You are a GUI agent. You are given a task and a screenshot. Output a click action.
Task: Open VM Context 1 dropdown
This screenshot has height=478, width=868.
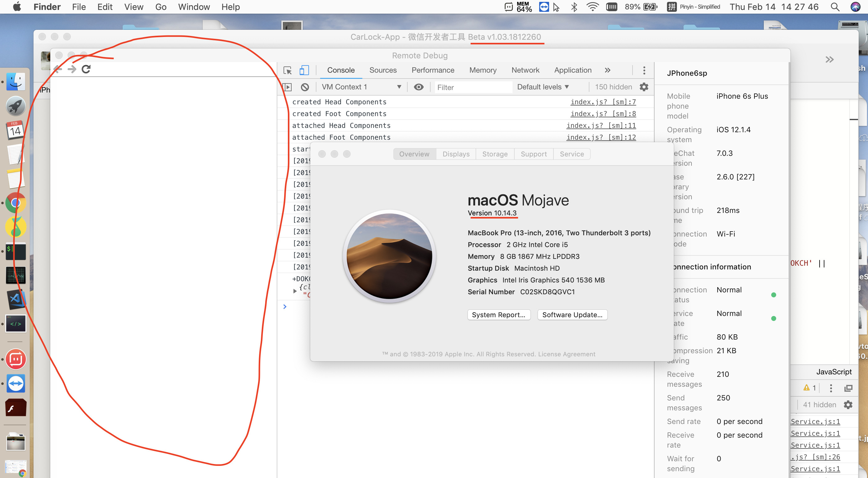[361, 87]
